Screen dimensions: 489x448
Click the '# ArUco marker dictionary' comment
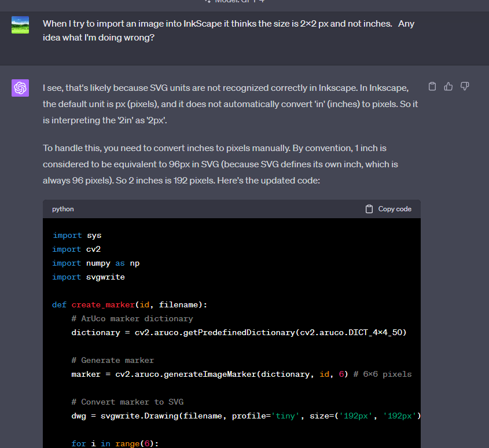coord(132,319)
